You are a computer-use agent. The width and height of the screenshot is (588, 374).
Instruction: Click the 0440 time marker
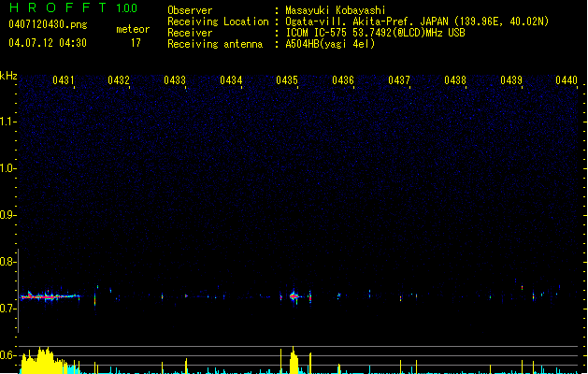[x=566, y=80]
